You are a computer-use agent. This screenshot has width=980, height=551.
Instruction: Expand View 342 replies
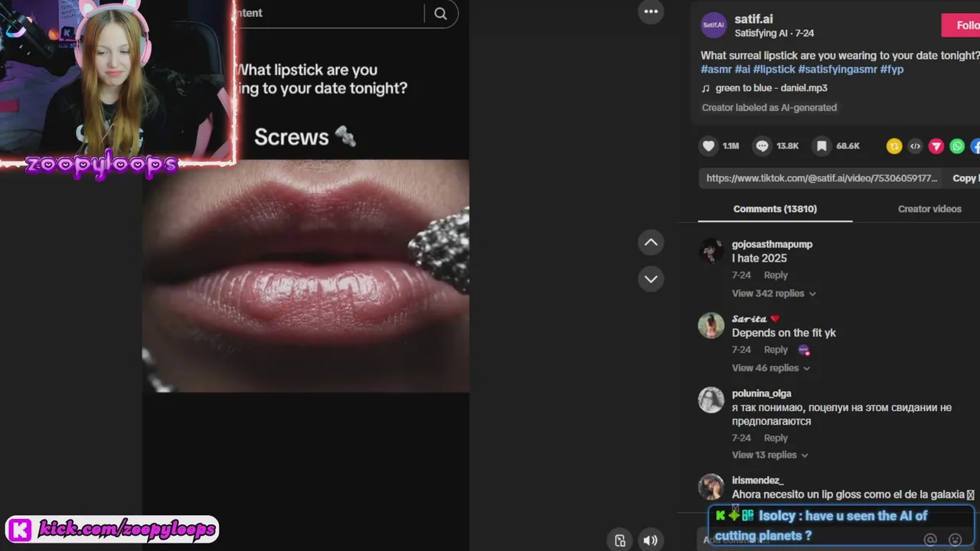pos(773,293)
